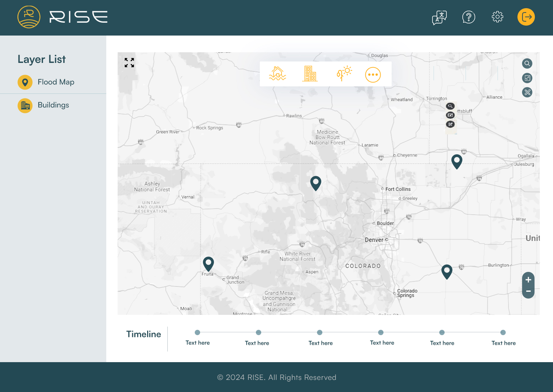Open the help question mark icon
The width and height of the screenshot is (553, 392).
click(468, 17)
